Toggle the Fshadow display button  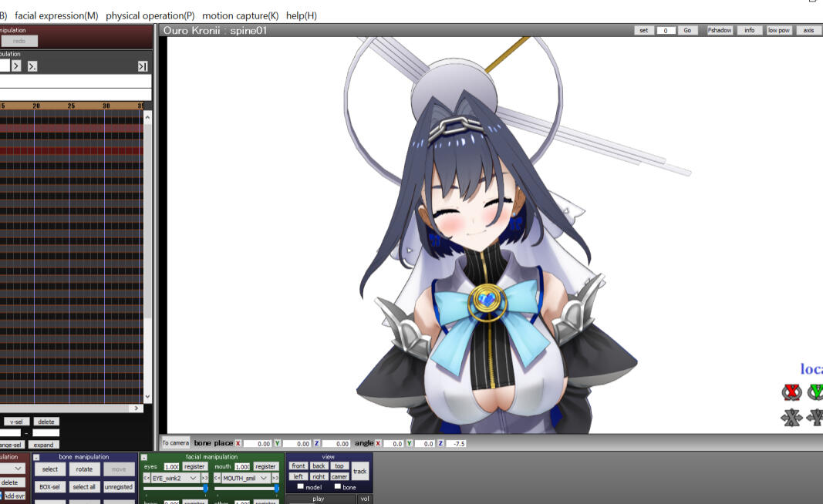(720, 30)
